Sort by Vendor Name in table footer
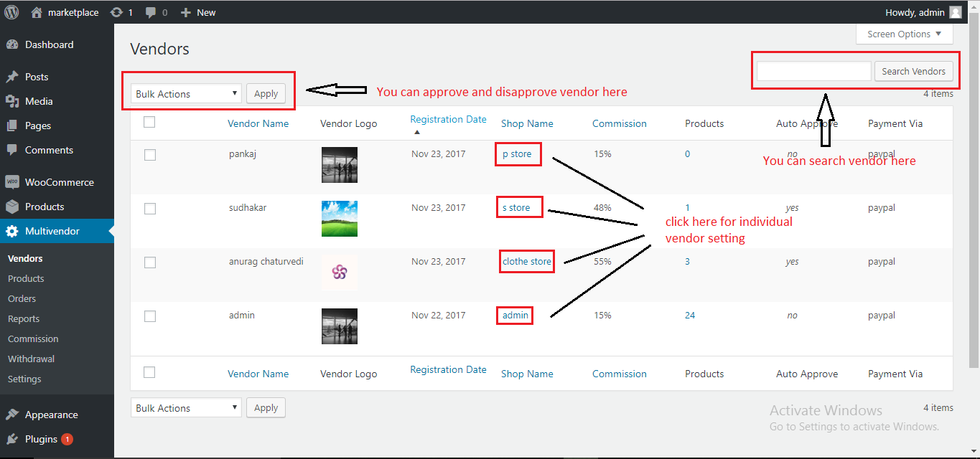Screen dimensions: 980x459 (258, 374)
